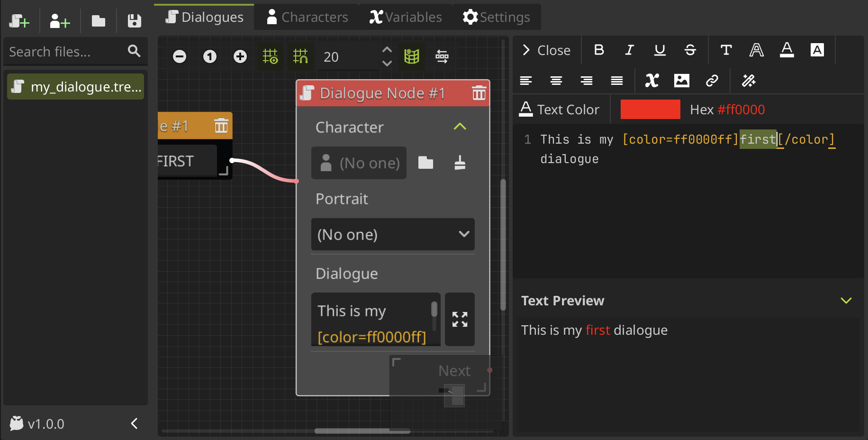Toggle the minimap display
The width and height of the screenshot is (868, 440).
(412, 56)
